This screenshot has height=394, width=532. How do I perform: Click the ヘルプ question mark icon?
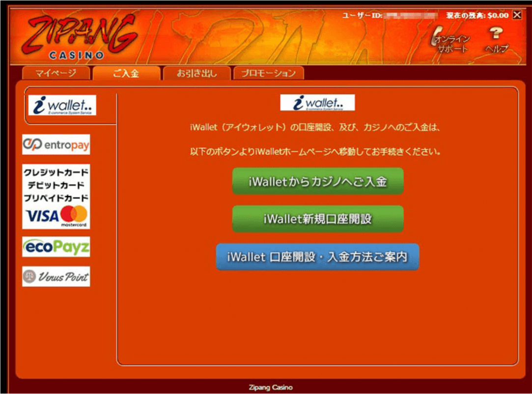click(497, 40)
